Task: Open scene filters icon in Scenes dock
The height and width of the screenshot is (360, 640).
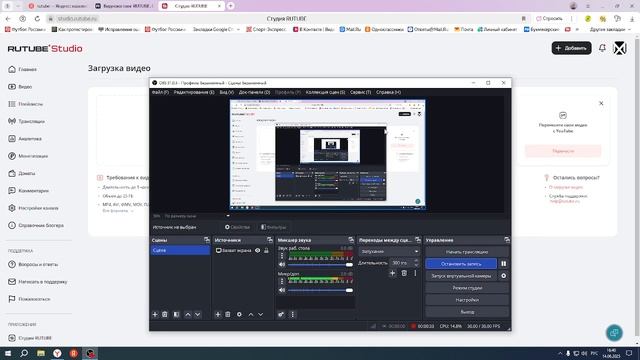Action: [176, 314]
